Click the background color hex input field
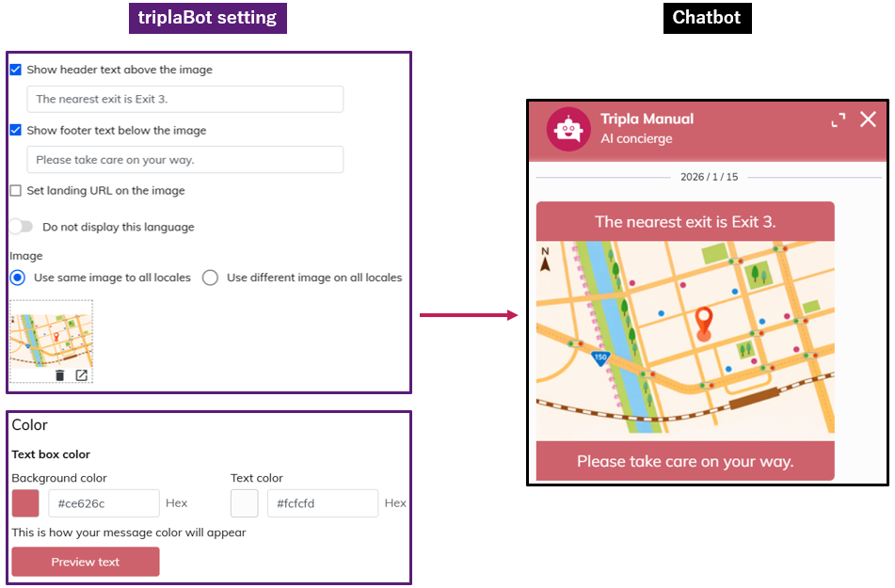The width and height of the screenshot is (895, 588). [104, 503]
